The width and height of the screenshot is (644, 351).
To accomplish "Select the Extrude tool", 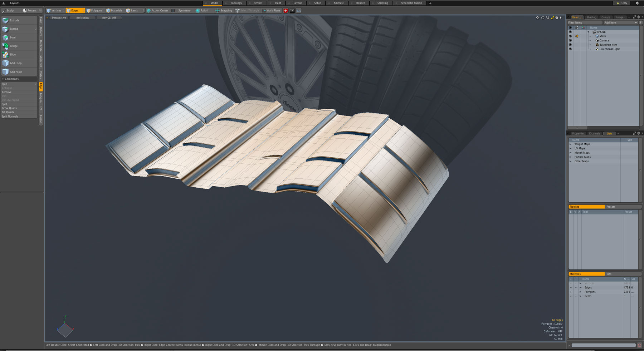I will pos(15,20).
